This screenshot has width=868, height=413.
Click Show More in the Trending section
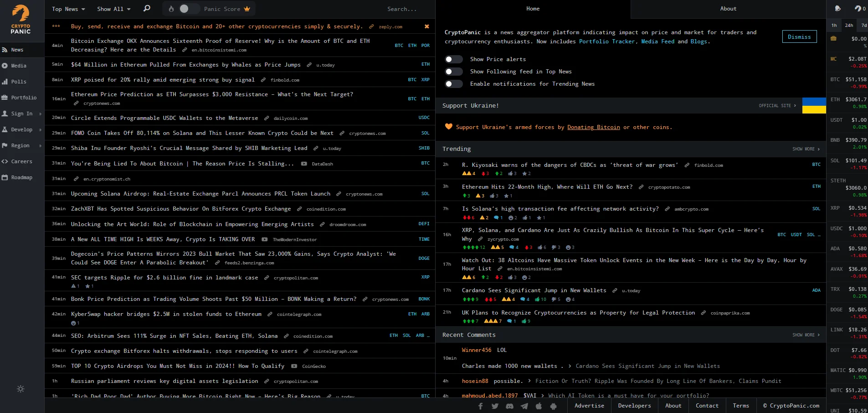(806, 149)
